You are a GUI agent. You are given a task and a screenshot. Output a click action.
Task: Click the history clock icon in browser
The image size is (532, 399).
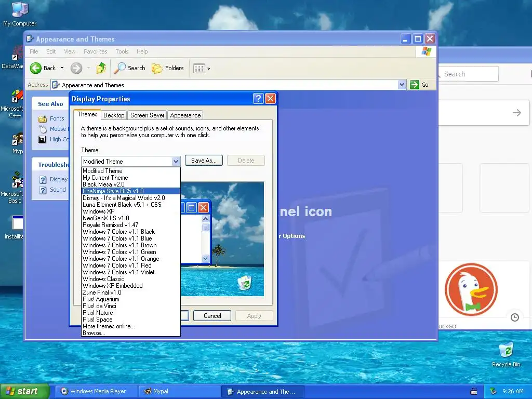click(515, 317)
